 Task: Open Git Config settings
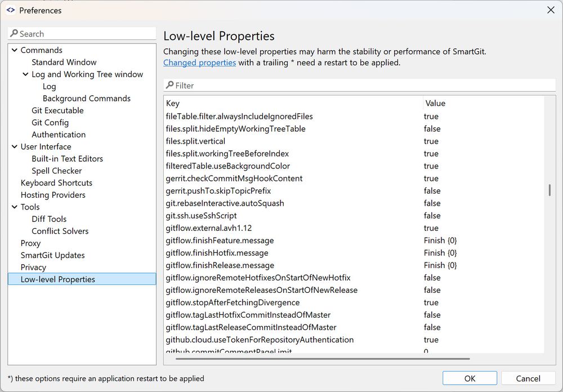coord(50,123)
